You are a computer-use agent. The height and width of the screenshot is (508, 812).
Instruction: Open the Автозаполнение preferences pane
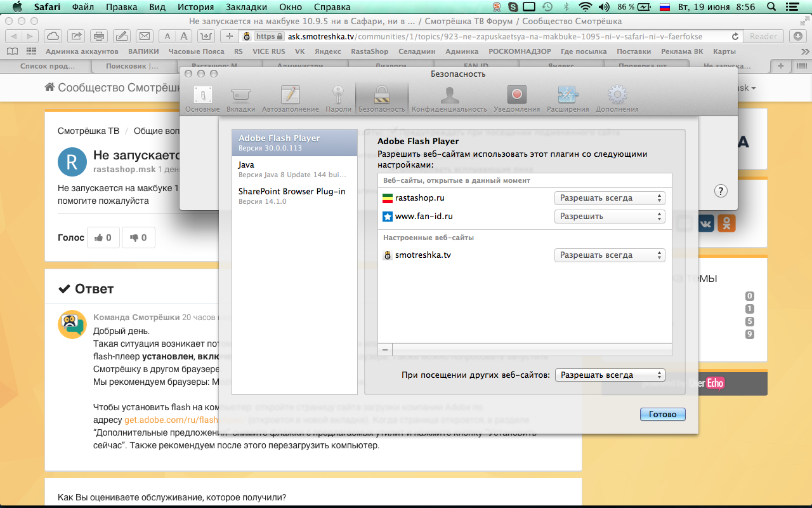pos(290,98)
